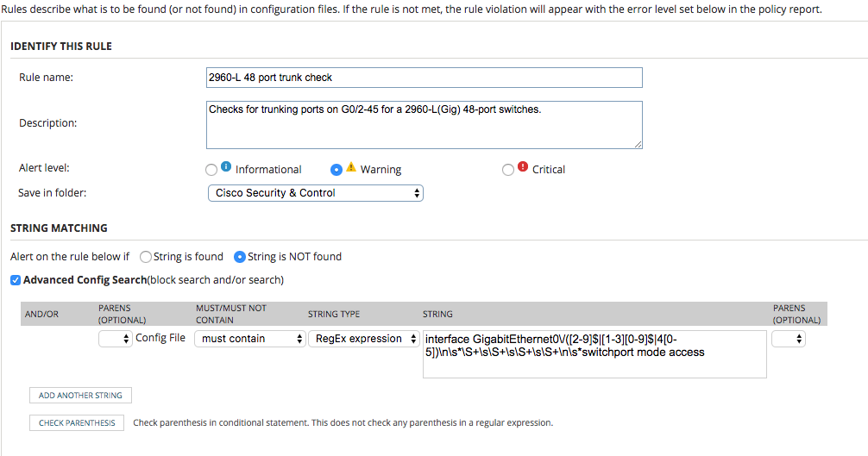Viewport: 868px width, 456px height.
Task: Click the Check Parenthesis button
Action: click(77, 423)
